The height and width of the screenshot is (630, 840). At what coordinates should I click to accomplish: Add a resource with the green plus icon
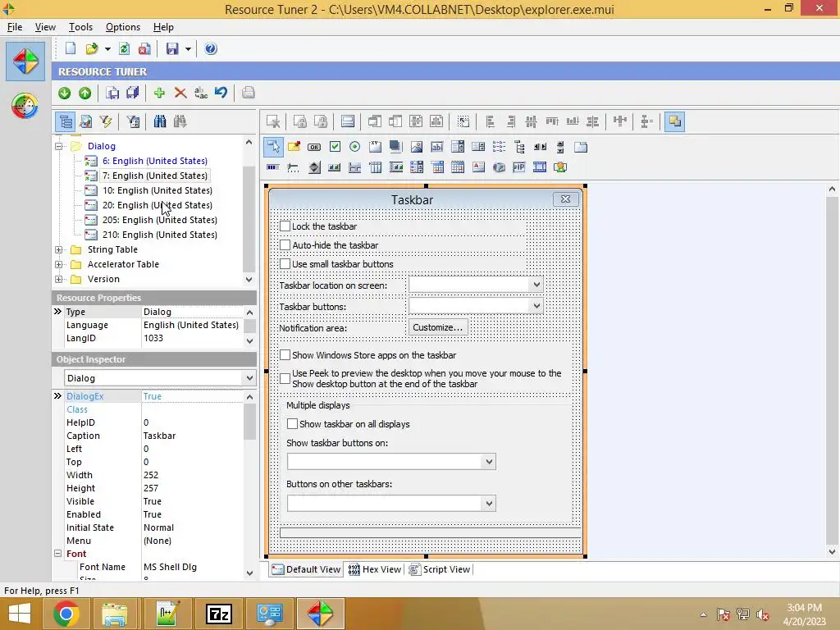159,94
